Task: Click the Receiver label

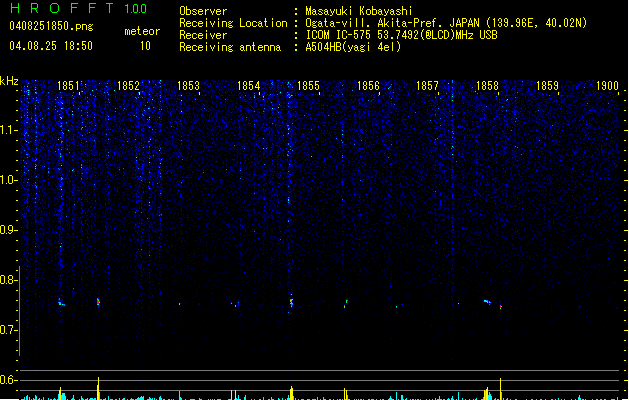Action: [203, 35]
